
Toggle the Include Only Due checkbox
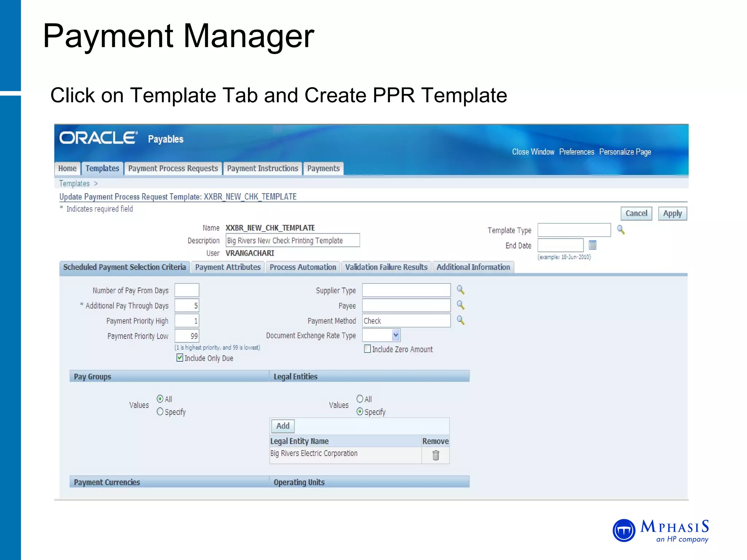(x=180, y=358)
